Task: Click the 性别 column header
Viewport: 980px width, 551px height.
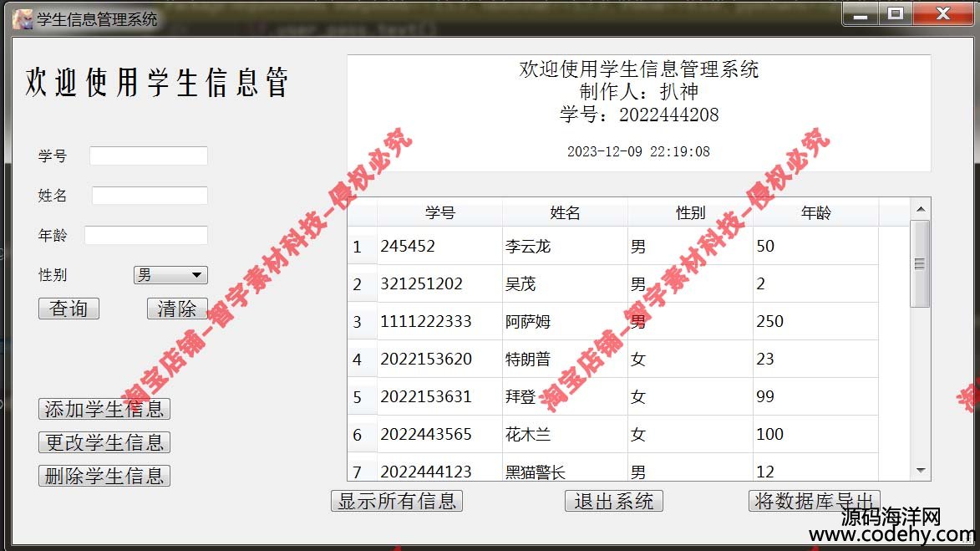Action: tap(691, 212)
